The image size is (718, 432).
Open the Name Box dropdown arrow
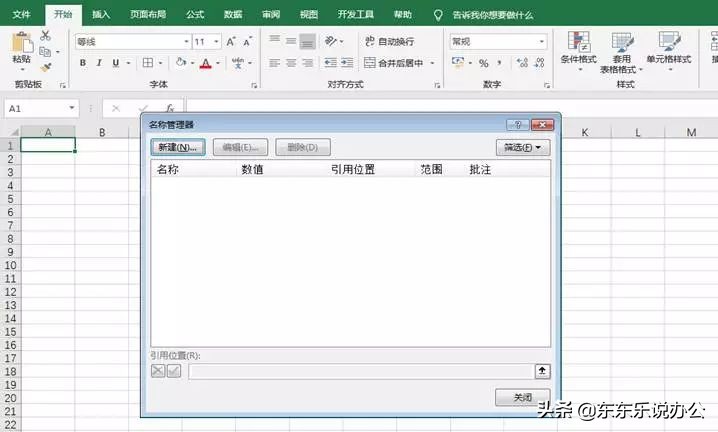pyautogui.click(x=72, y=108)
